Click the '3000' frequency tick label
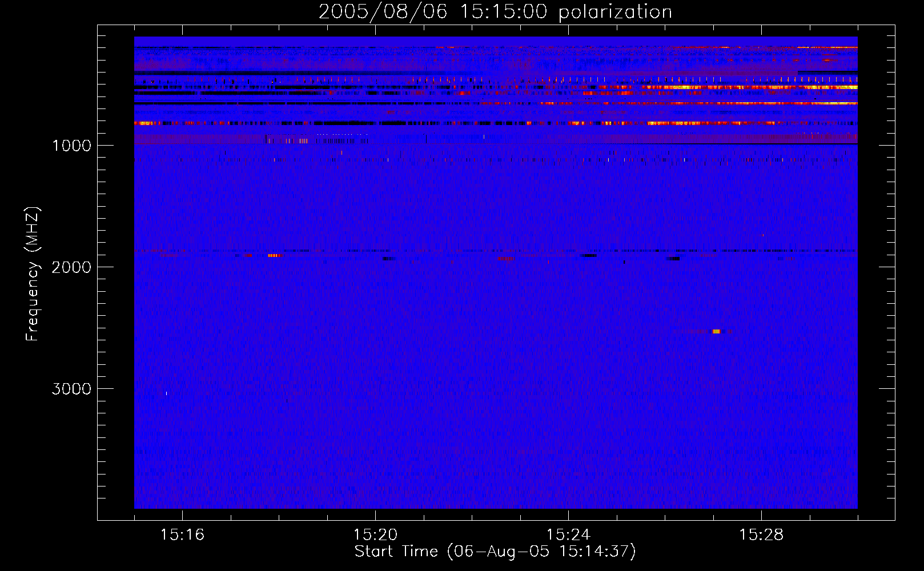The width and height of the screenshot is (924, 571). tap(71, 389)
